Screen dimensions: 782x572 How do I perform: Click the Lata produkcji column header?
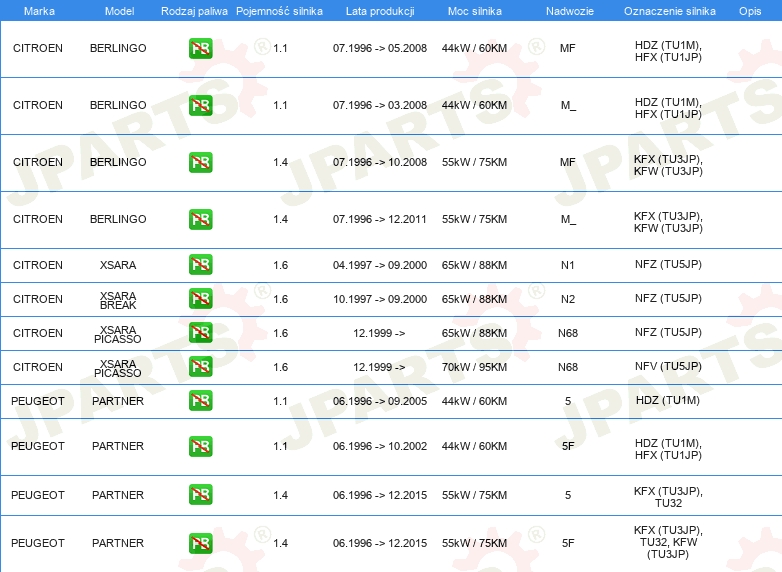tap(379, 10)
